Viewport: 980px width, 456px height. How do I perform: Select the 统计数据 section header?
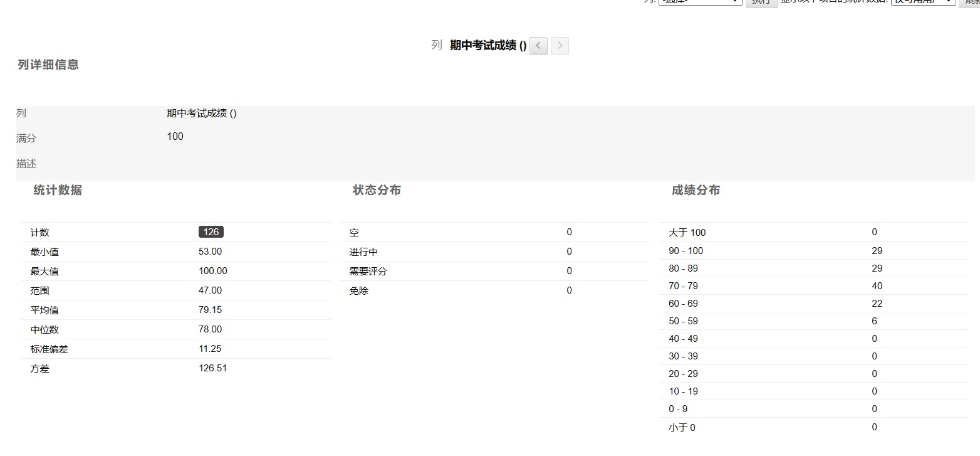(x=58, y=190)
